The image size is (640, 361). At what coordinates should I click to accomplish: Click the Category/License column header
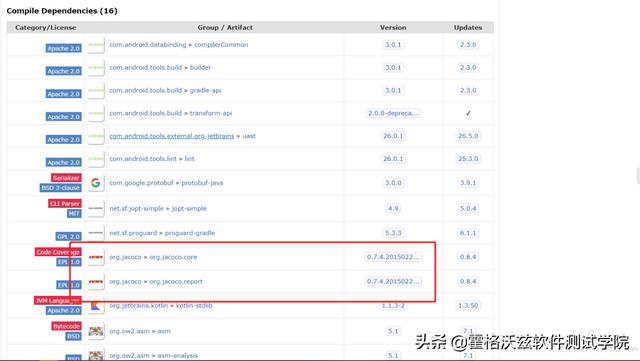tap(46, 27)
